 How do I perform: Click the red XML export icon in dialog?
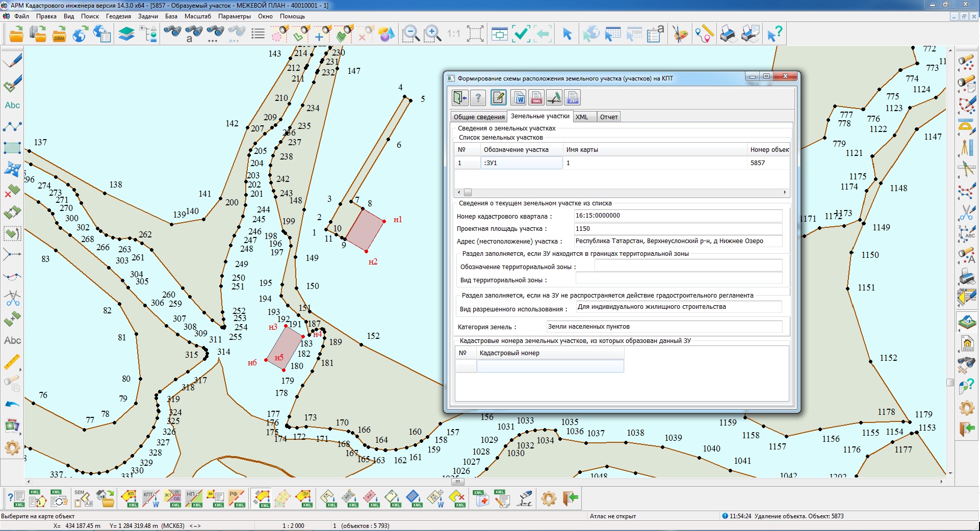click(536, 97)
